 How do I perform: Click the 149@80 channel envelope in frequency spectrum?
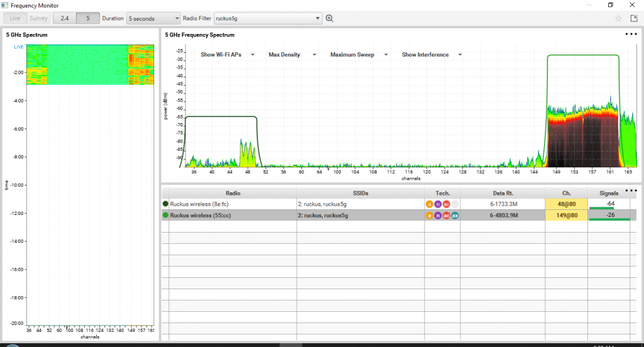[x=583, y=111]
